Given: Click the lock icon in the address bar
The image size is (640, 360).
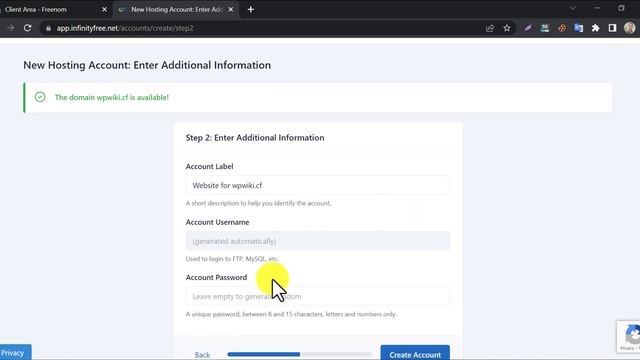Looking at the screenshot, I should (x=48, y=28).
